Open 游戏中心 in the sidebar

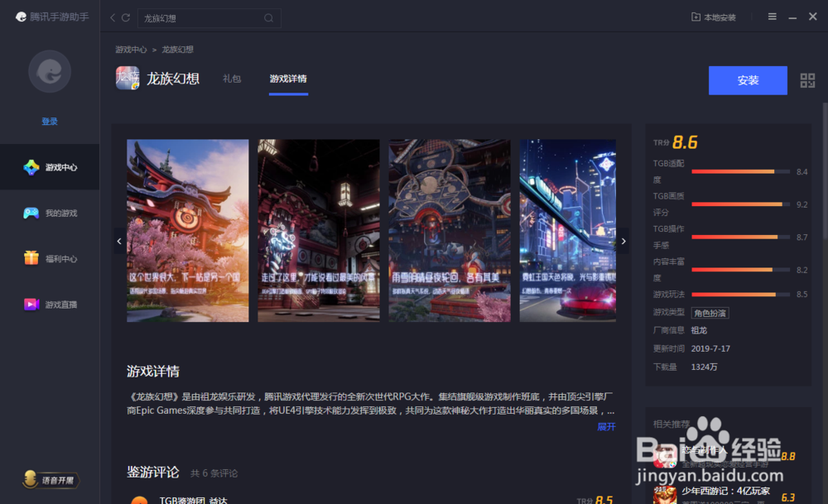[50, 167]
